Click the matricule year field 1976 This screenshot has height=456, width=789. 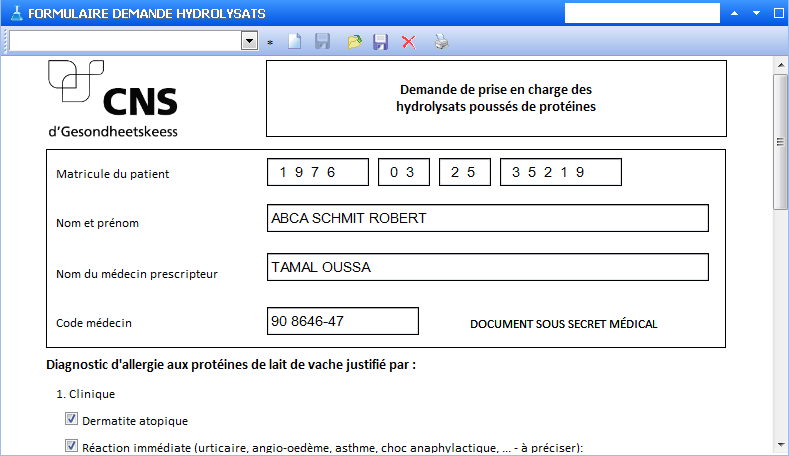317,172
